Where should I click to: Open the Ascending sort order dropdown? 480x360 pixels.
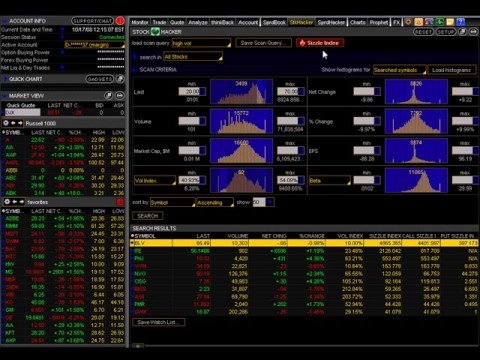coord(215,202)
